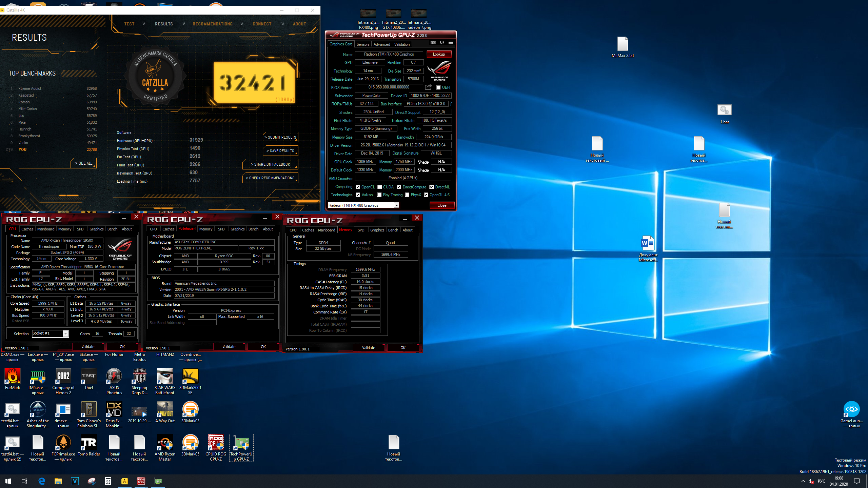Open Microsoft Word document on desktop
This screenshot has width=868, height=488.
648,249
